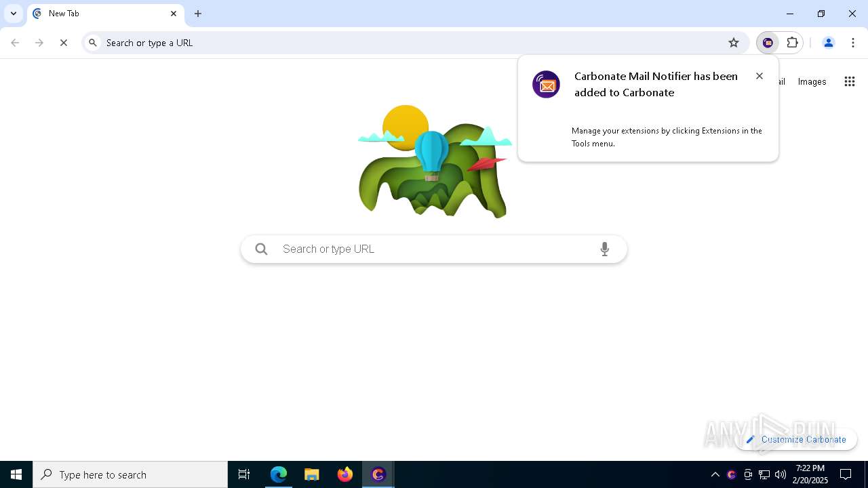Screen dimensions: 868x488
Task: Open Customize Carbonate
Action: [796, 439]
